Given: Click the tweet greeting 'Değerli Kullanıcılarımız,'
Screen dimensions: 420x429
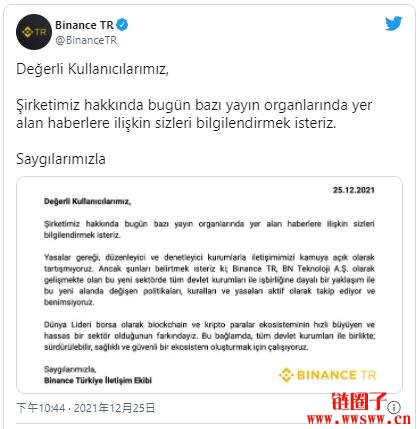Looking at the screenshot, I should pyautogui.click(x=92, y=69).
